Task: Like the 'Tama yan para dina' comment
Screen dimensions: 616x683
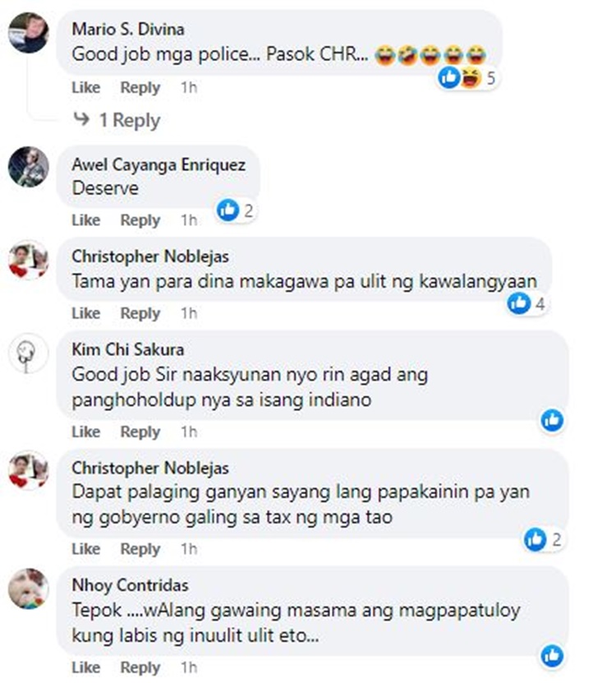Action: [x=85, y=313]
